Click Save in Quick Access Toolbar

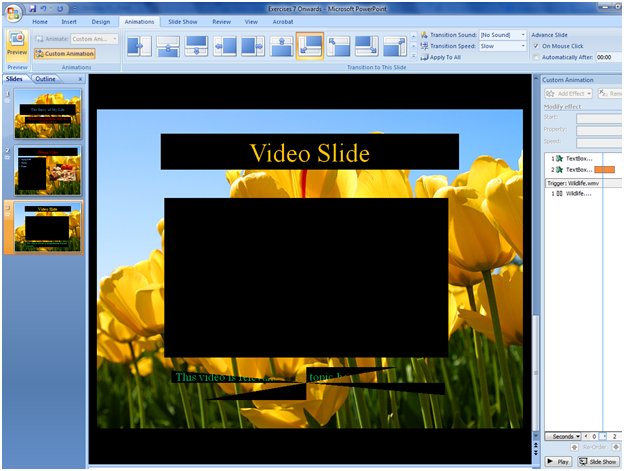(33, 8)
